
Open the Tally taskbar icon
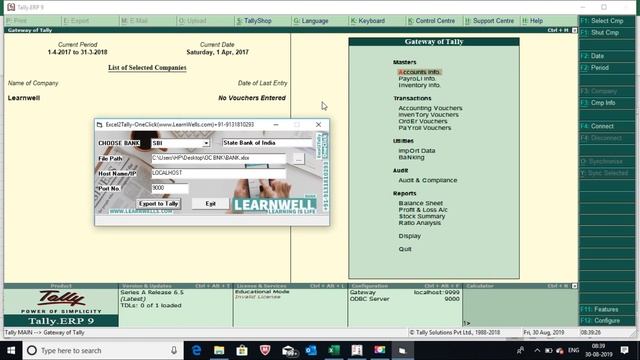click(x=357, y=351)
